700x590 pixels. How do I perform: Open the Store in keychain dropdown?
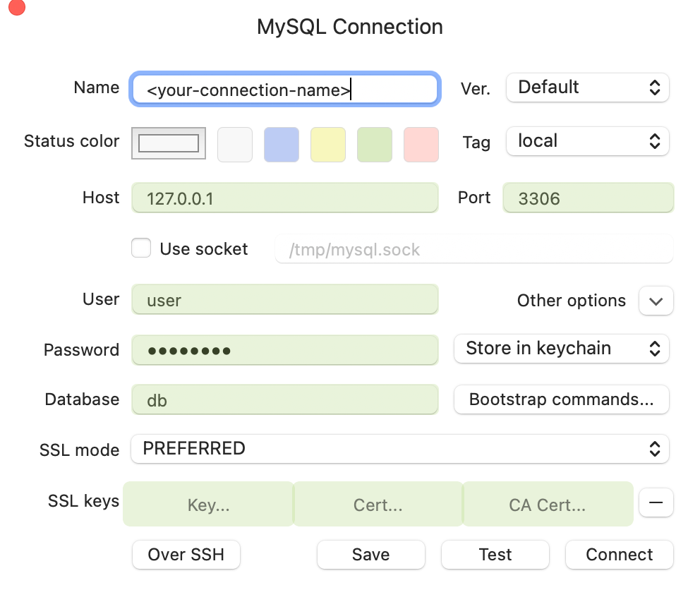561,349
